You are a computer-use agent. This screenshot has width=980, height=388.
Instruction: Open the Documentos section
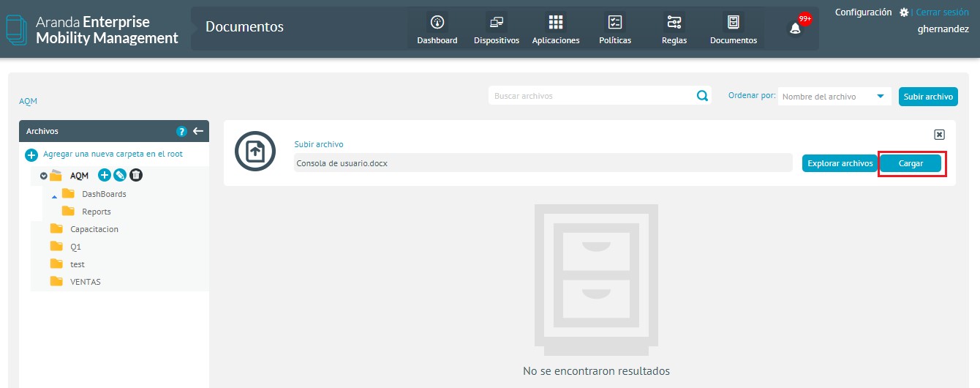734,29
